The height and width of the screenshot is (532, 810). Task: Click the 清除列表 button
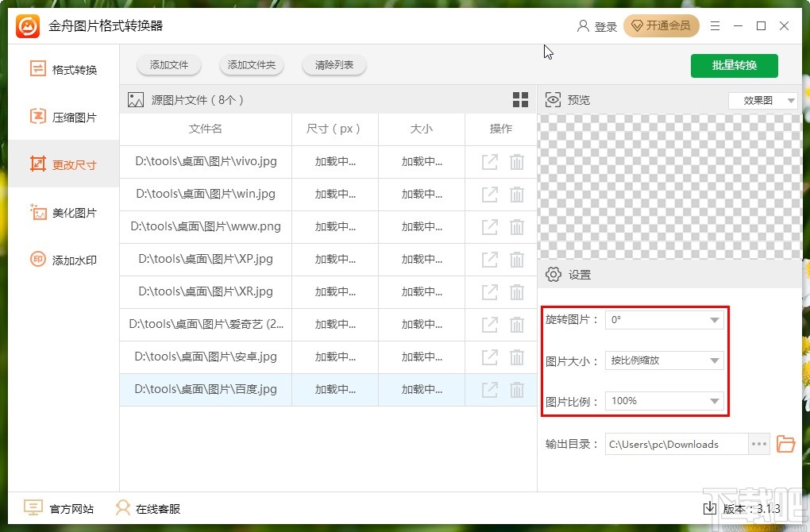click(x=334, y=66)
